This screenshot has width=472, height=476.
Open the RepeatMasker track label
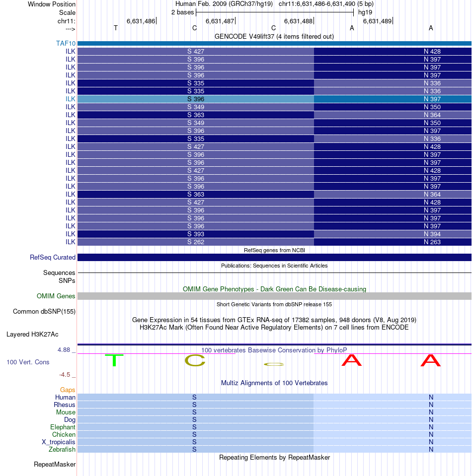(x=55, y=464)
